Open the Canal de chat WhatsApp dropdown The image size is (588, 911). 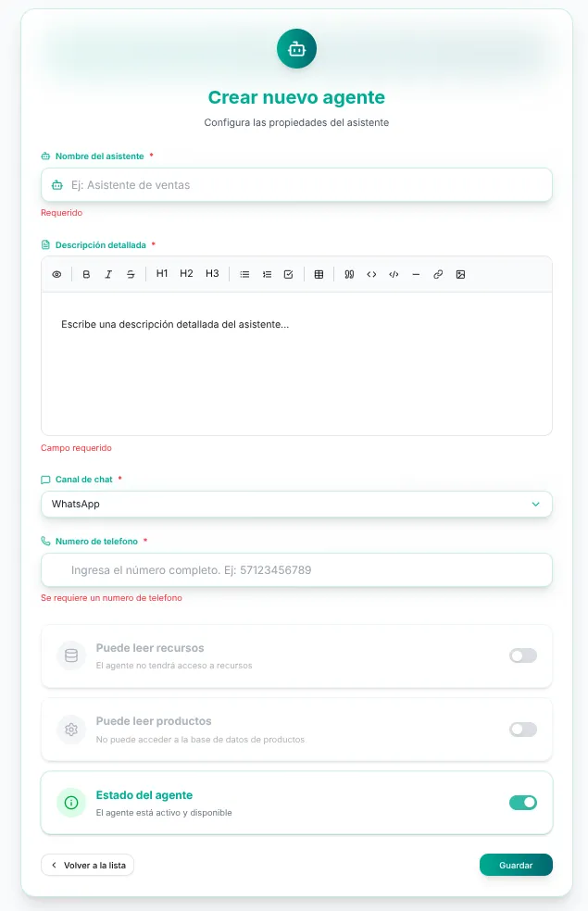(x=296, y=504)
